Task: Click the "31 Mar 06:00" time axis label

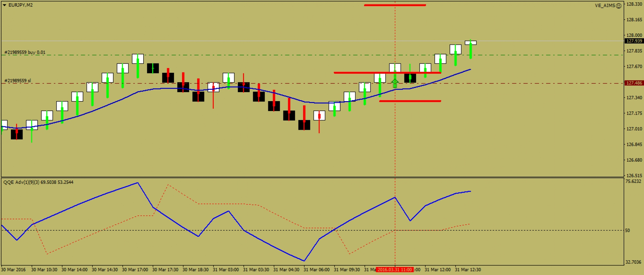Action: coord(316,270)
